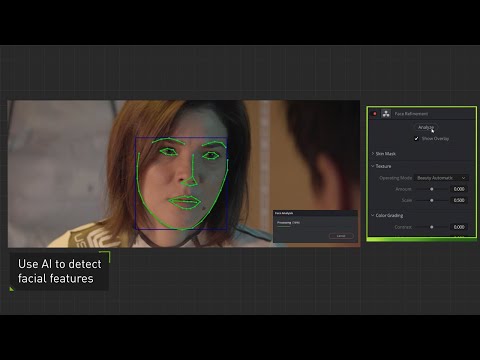Viewport: 480px width, 360px height.
Task: Click the red enable toggle for Face Refinement
Action: [375, 114]
